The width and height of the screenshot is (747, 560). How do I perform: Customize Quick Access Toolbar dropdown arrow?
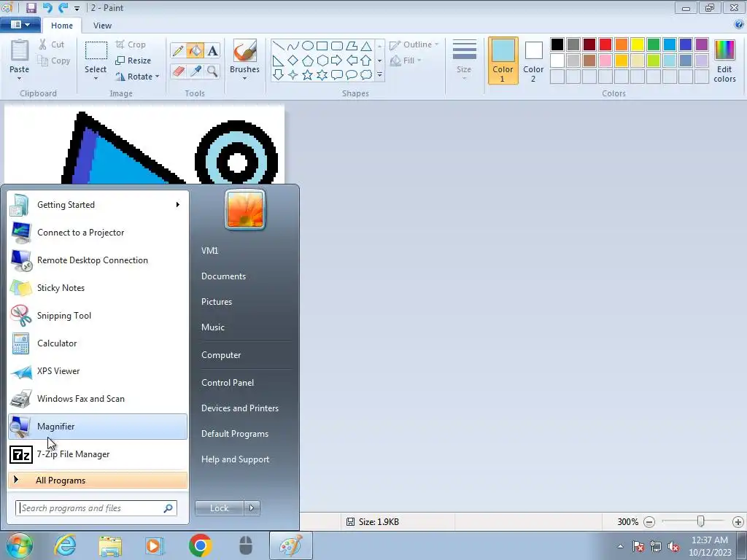click(77, 8)
